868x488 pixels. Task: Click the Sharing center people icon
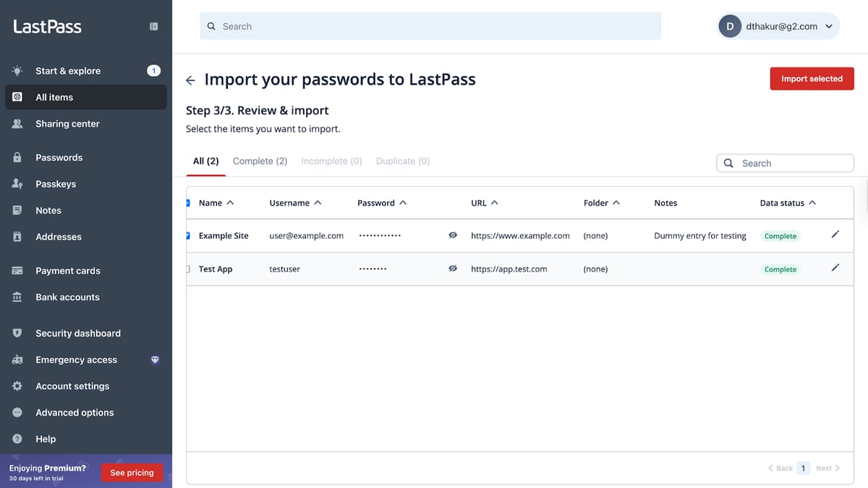17,124
